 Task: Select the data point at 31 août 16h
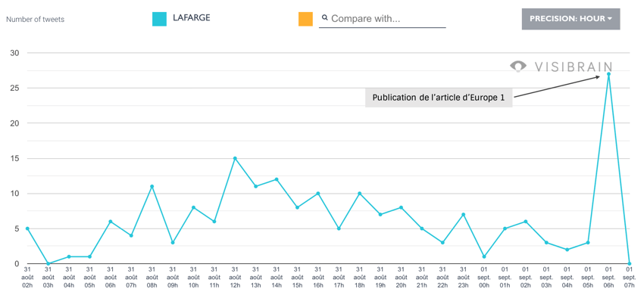tap(318, 193)
